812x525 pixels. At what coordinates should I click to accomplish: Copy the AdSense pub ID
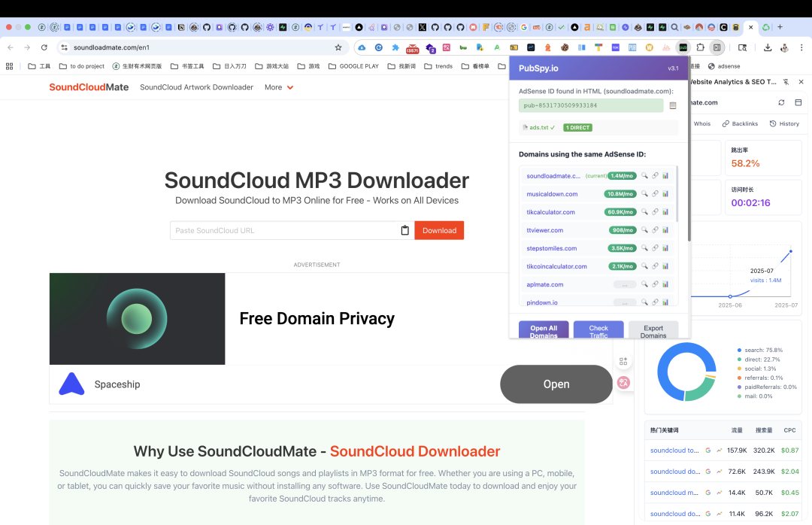pos(673,105)
